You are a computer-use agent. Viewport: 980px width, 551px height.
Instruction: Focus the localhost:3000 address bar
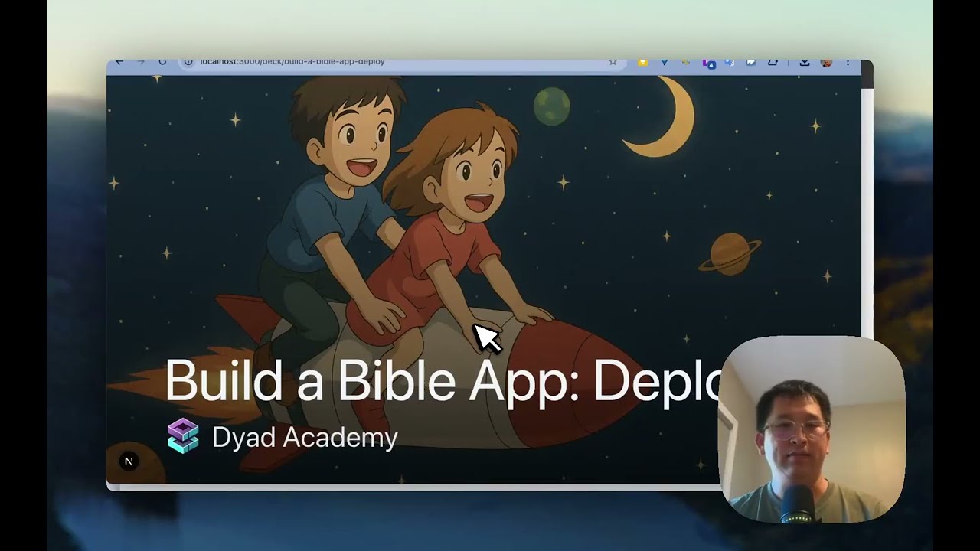402,64
